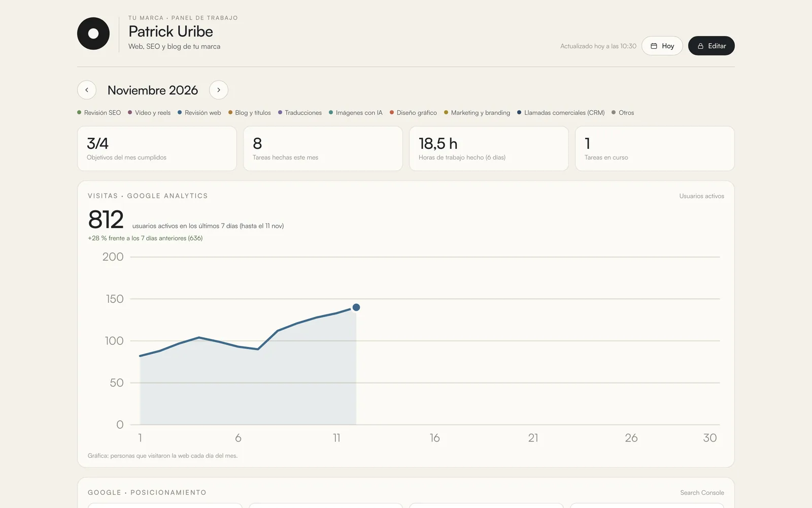Open edit mode with Editar button
The width and height of the screenshot is (812, 508).
(x=712, y=46)
